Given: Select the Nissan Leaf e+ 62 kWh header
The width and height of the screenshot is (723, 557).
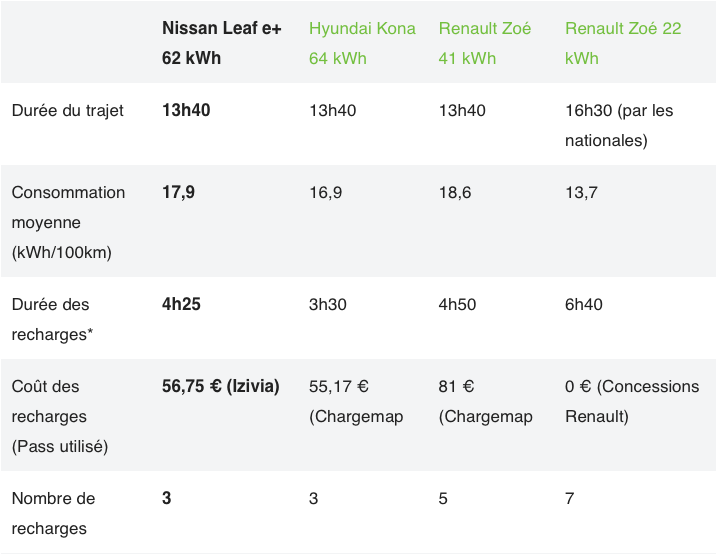Looking at the screenshot, I should pyautogui.click(x=221, y=43).
